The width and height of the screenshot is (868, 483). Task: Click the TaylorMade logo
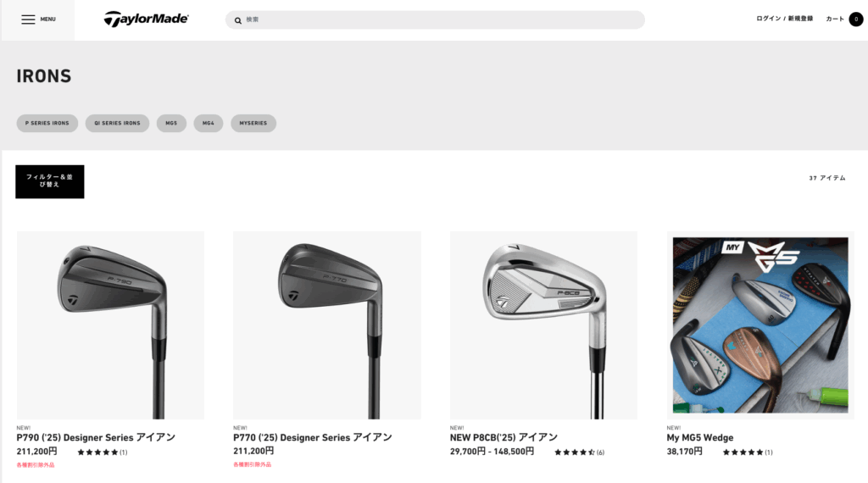pos(146,19)
